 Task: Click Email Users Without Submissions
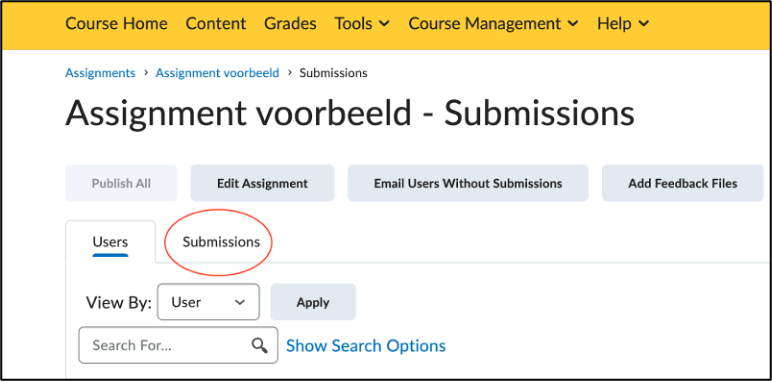click(x=468, y=183)
